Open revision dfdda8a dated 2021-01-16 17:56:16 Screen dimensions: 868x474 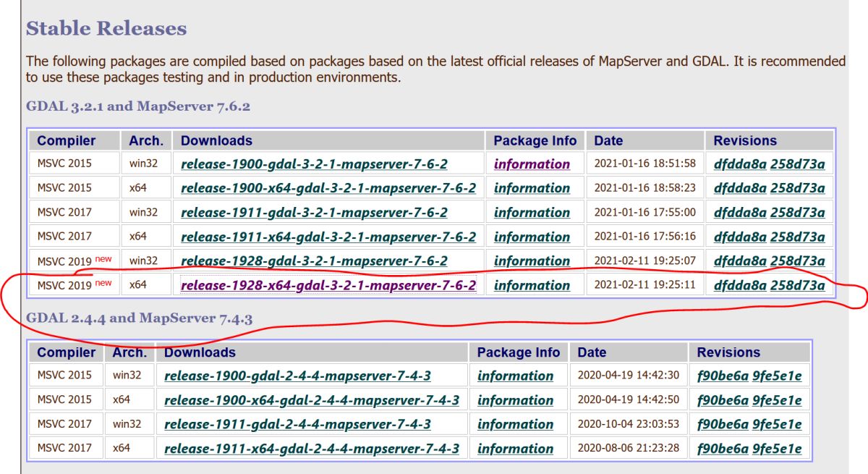pos(740,237)
